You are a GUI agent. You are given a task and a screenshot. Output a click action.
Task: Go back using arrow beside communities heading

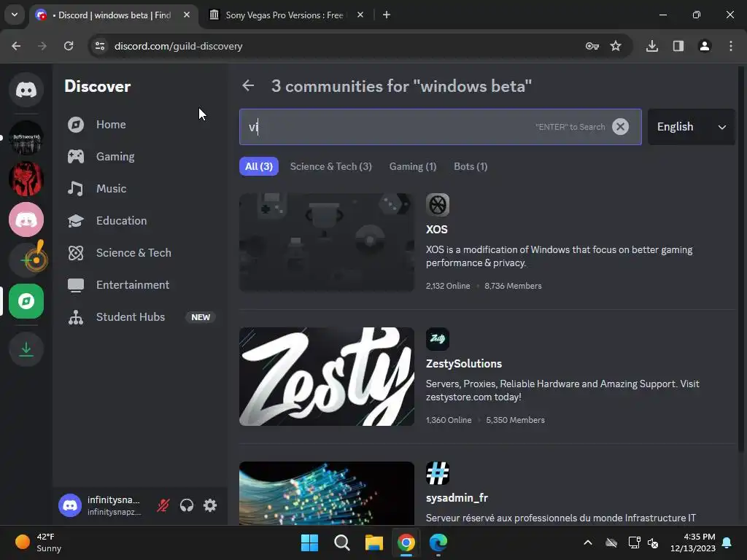pyautogui.click(x=248, y=86)
